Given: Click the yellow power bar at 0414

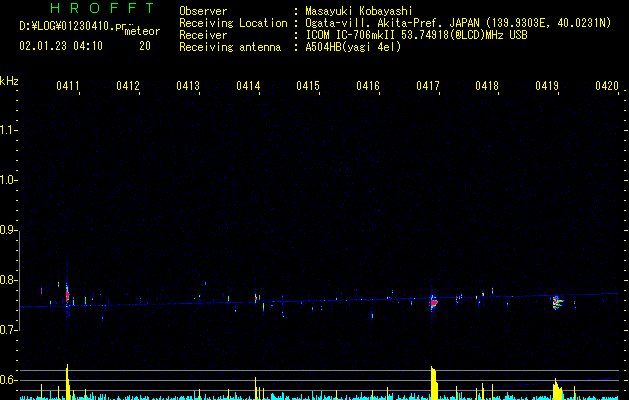Looking at the screenshot, I should click(x=256, y=388).
